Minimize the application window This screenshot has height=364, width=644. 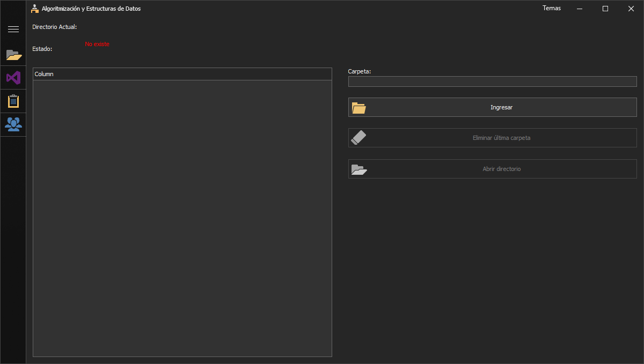[x=579, y=8]
